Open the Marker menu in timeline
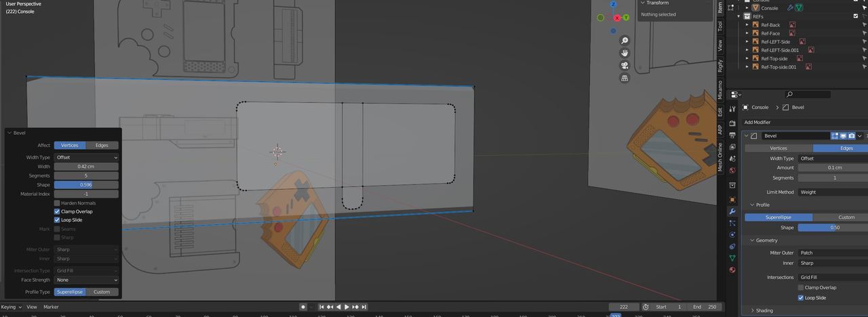 [51, 307]
